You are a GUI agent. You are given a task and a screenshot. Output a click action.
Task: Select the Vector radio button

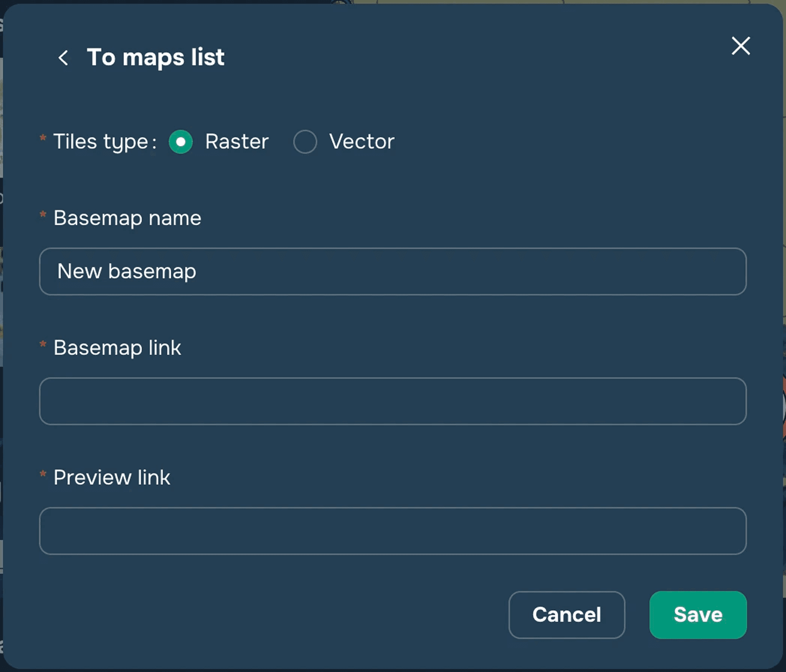(305, 142)
